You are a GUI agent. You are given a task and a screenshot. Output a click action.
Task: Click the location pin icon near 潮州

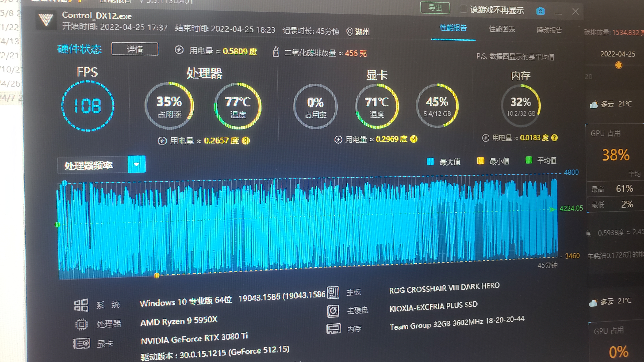coord(350,32)
